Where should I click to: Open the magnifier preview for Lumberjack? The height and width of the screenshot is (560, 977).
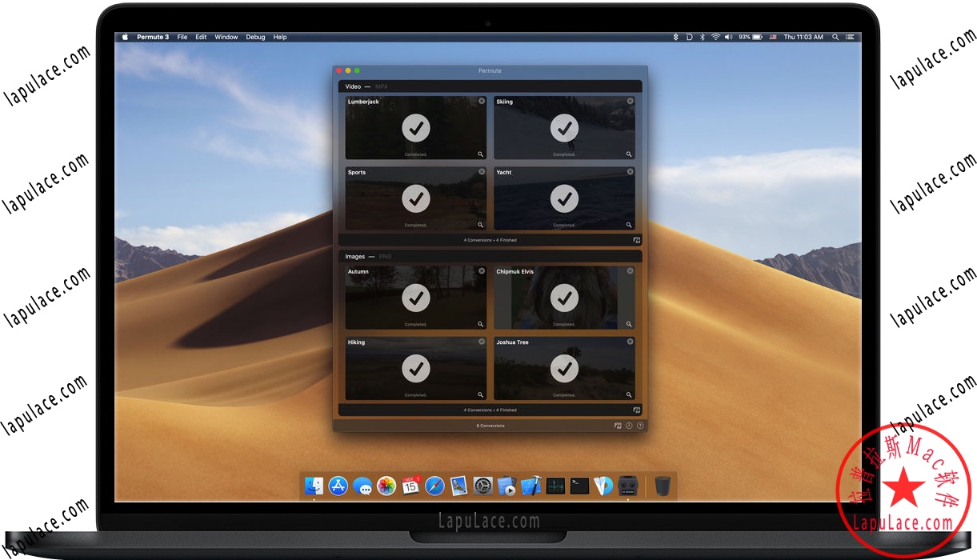[480, 154]
